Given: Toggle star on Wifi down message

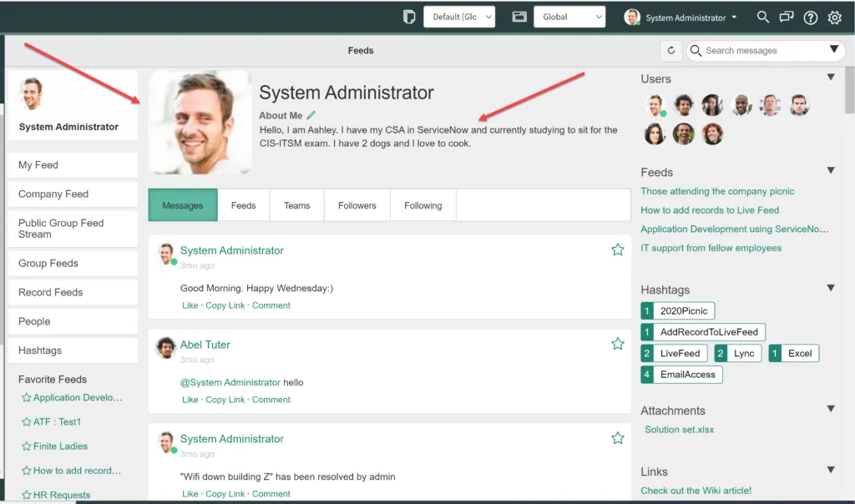Looking at the screenshot, I should pos(618,438).
